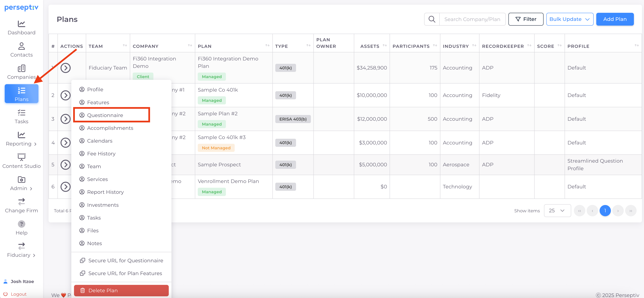Expand the Admin sidebar submenu
This screenshot has width=644, height=298.
tap(22, 188)
